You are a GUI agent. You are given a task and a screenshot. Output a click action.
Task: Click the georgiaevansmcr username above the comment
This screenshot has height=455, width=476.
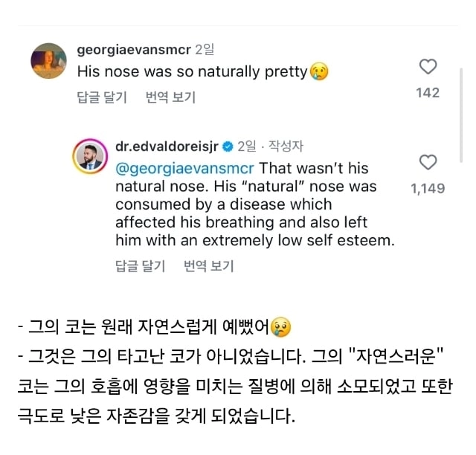[x=133, y=51]
